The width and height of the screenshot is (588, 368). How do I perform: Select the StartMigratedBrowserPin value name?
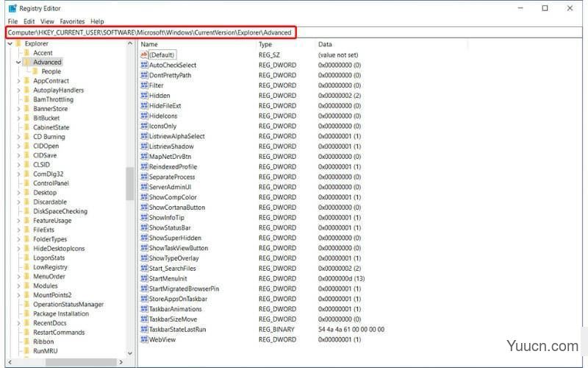pos(184,289)
